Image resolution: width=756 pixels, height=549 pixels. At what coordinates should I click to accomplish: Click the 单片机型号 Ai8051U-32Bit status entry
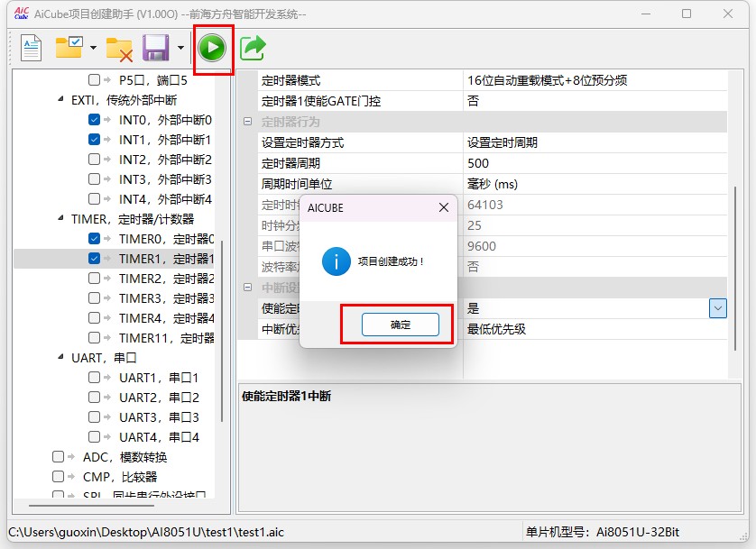[x=603, y=532]
